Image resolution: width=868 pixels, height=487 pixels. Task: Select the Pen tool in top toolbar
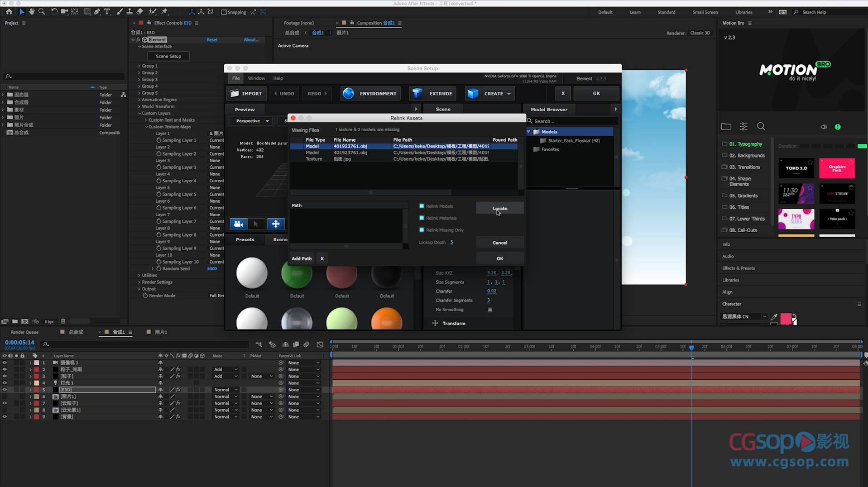[97, 12]
